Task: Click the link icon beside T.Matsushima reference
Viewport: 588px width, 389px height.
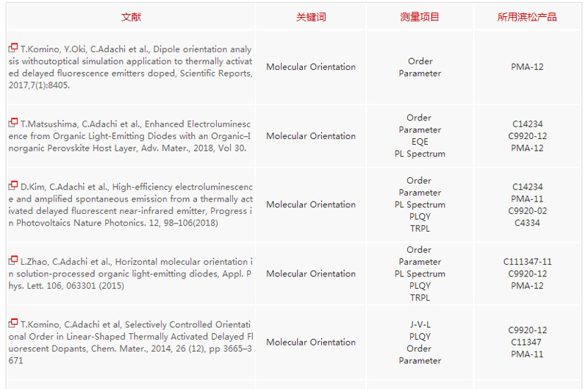Action: tap(13, 123)
